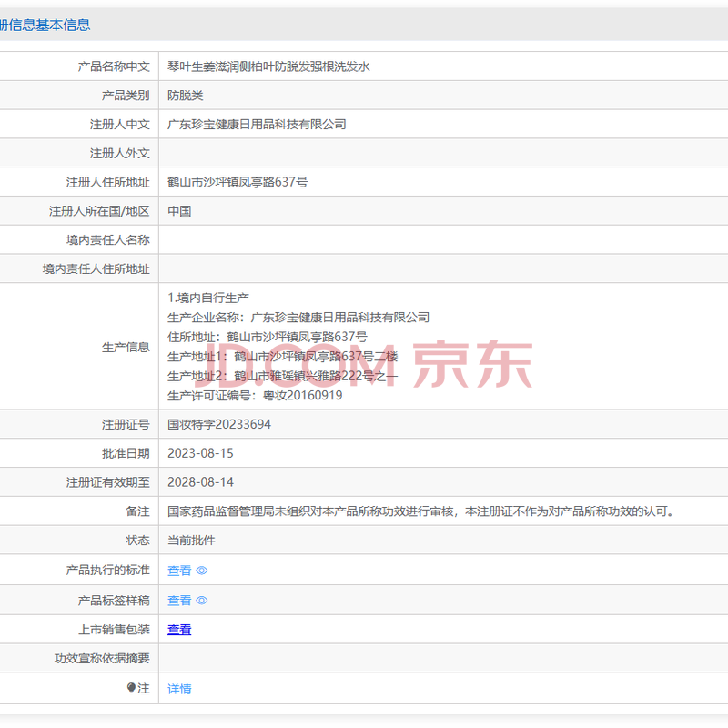Click the 当前批件 status value
The height and width of the screenshot is (728, 728).
191,541
